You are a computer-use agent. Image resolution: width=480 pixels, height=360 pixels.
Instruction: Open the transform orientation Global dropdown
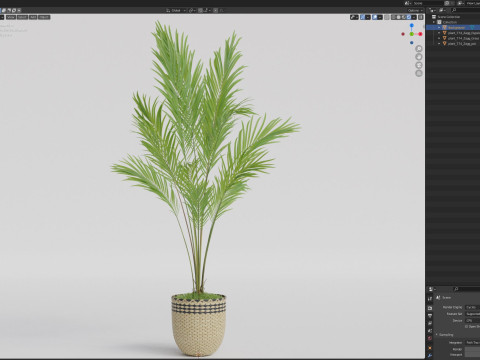click(x=176, y=10)
